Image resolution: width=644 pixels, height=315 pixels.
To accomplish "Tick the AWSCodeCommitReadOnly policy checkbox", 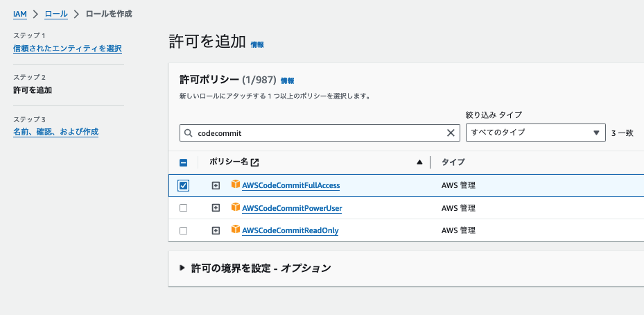I will (x=183, y=230).
